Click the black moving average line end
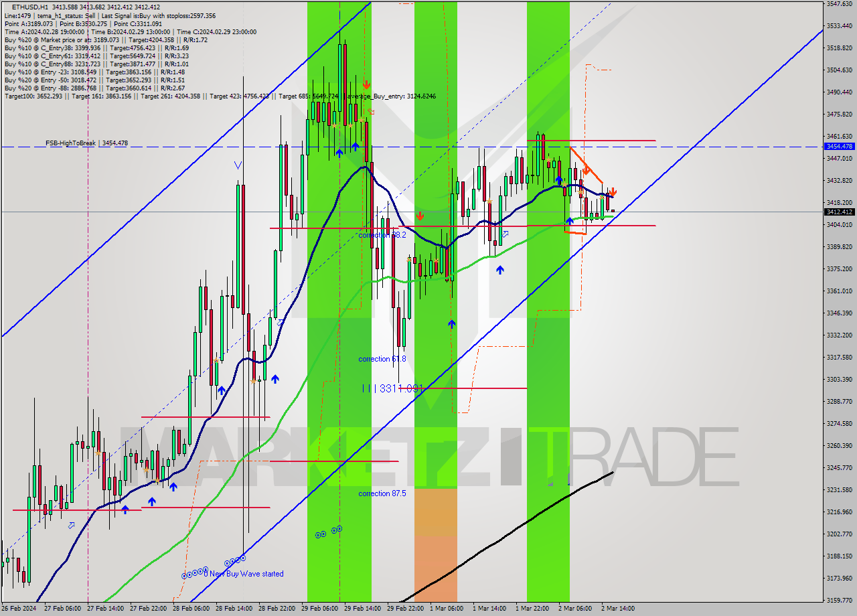The height and width of the screenshot is (616, 857). click(x=612, y=473)
